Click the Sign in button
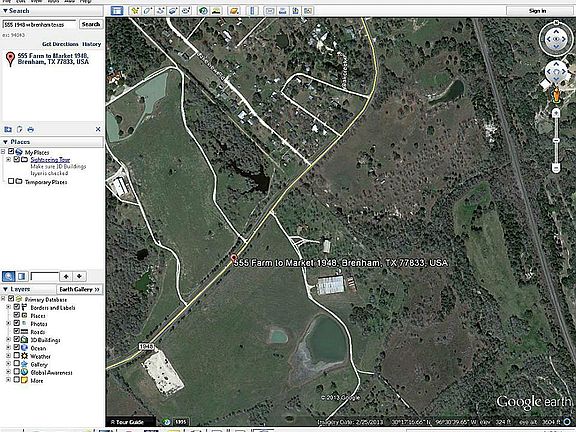 click(x=537, y=11)
